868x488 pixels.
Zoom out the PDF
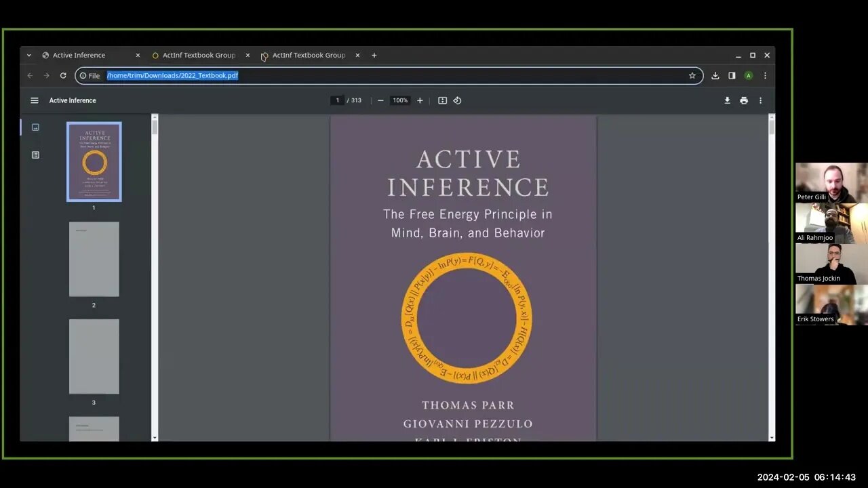[380, 100]
